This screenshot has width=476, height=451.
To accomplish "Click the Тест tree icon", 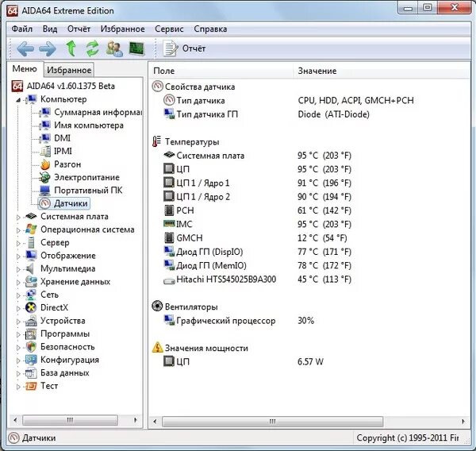I will click(31, 386).
